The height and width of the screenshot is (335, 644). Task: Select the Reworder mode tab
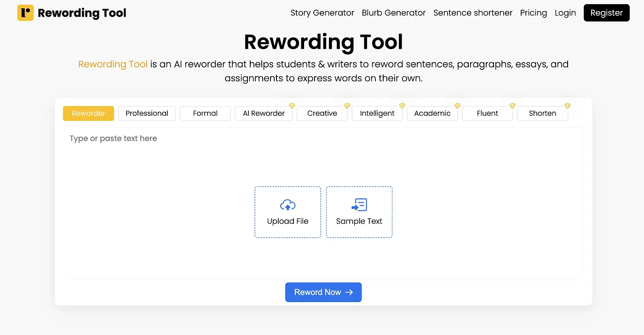pos(88,114)
